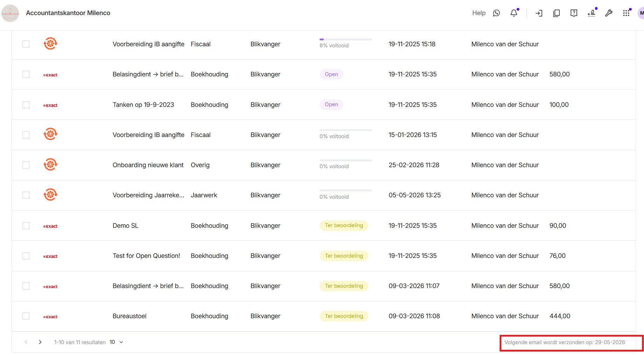
Task: Open the notifications bell
Action: tap(514, 13)
